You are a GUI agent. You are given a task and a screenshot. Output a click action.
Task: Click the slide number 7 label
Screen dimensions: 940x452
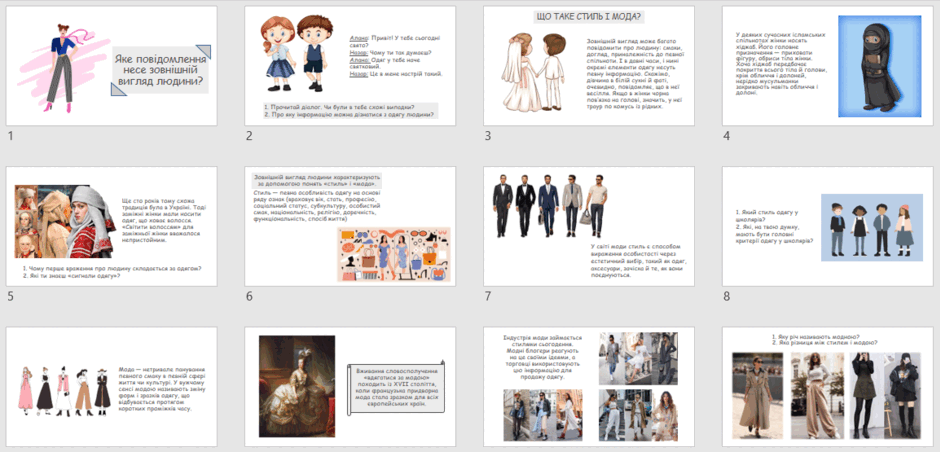click(488, 296)
